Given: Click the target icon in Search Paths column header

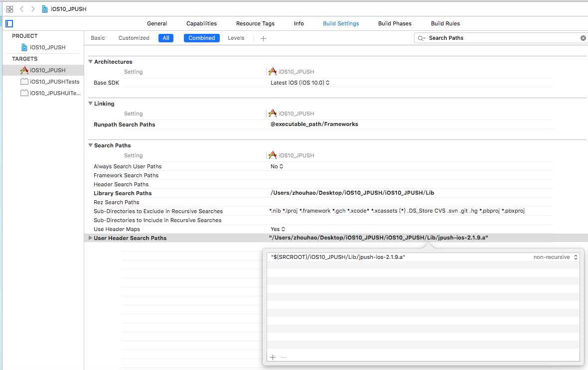Looking at the screenshot, I should click(x=273, y=155).
